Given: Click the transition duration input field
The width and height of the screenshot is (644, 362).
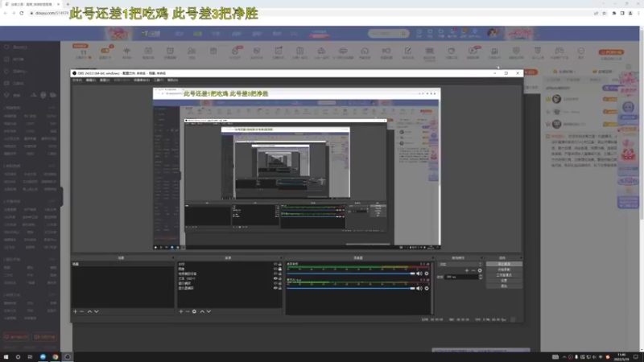Looking at the screenshot, I should pos(461,277).
